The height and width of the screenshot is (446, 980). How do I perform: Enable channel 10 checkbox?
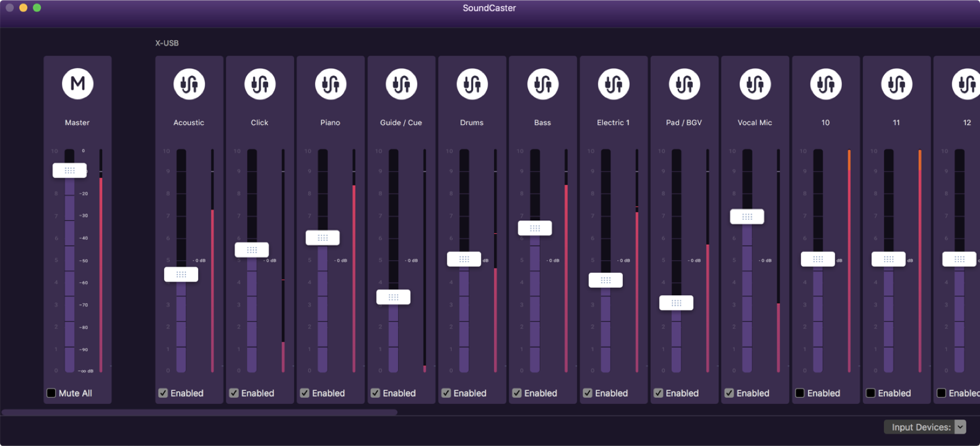pyautogui.click(x=800, y=393)
